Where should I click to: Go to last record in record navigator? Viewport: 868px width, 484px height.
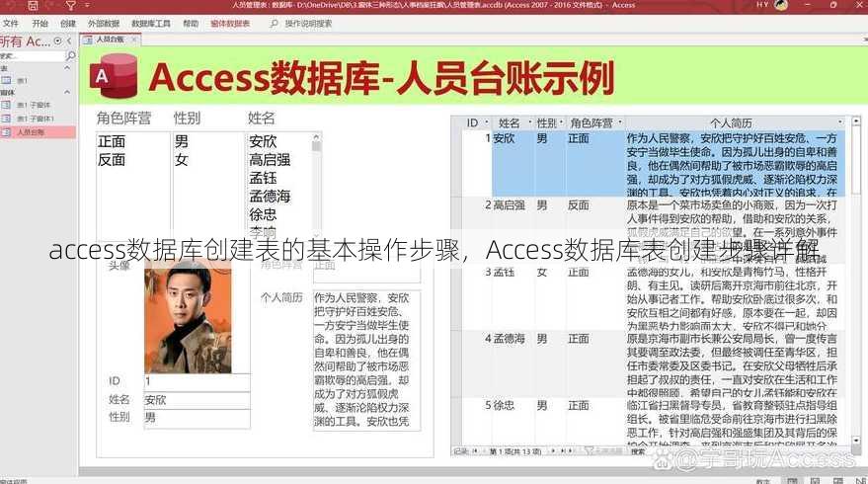point(562,451)
